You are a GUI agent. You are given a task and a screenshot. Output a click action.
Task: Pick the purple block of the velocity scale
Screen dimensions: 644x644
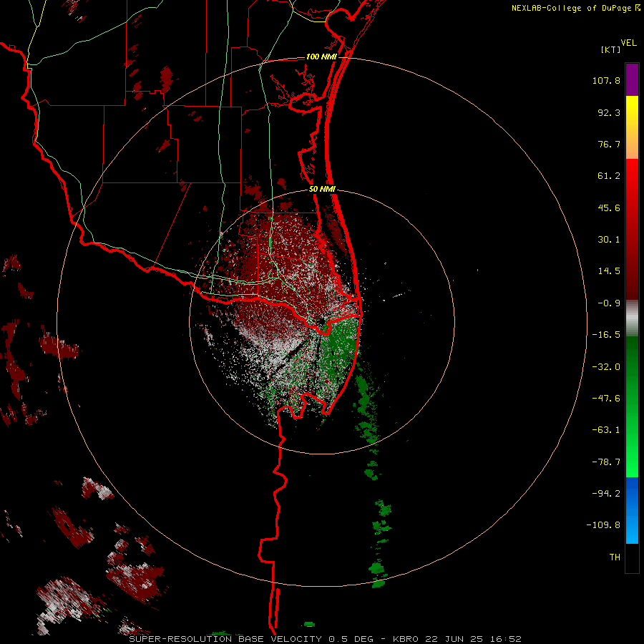[x=632, y=79]
